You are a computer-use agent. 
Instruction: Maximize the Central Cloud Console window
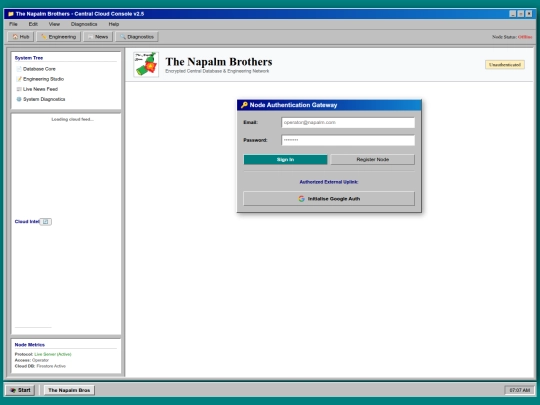click(521, 14)
